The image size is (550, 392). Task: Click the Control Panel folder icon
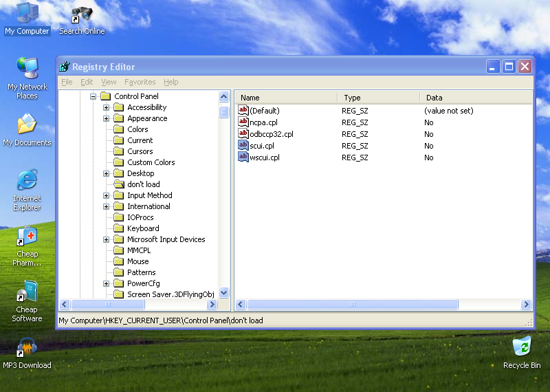pos(106,96)
